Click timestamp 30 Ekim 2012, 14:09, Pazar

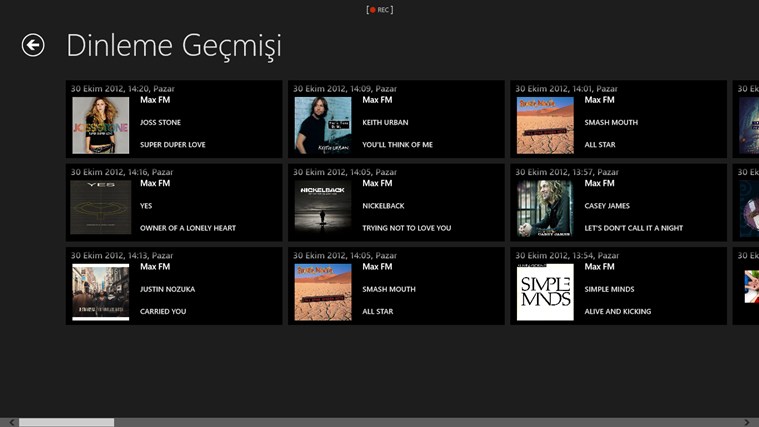345,89
